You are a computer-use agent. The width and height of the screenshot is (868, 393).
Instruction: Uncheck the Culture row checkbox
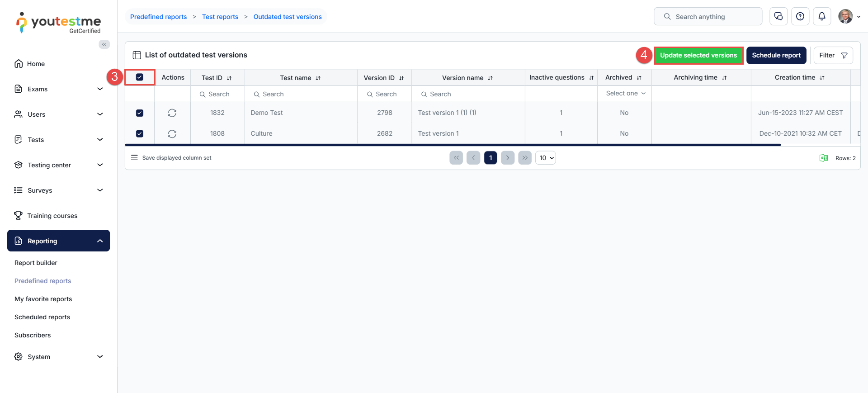point(140,134)
